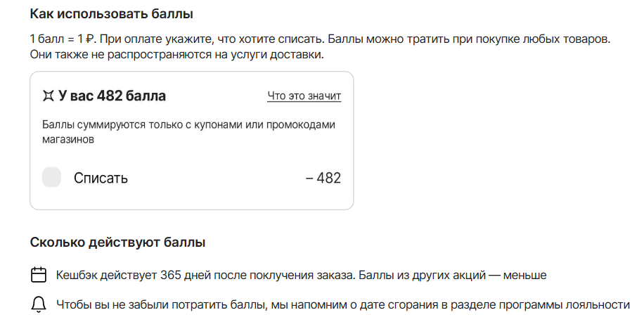Click the "Сколько действуют баллы" heading
The image size is (644, 329).
[117, 243]
